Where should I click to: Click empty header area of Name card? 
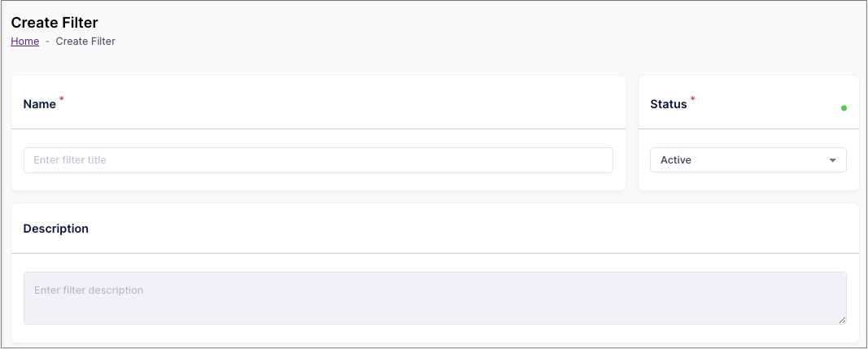[x=343, y=104]
